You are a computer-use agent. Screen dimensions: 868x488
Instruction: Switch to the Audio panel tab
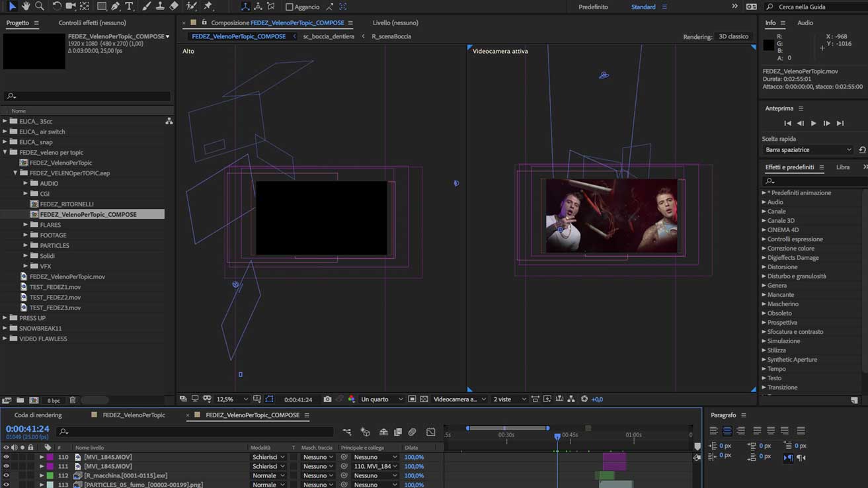tap(805, 22)
